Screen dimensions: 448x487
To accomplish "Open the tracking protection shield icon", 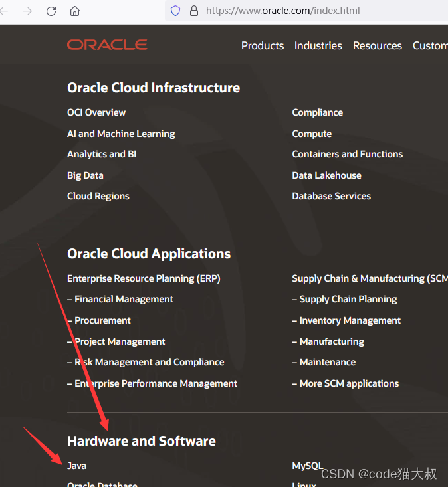I will coord(175,11).
